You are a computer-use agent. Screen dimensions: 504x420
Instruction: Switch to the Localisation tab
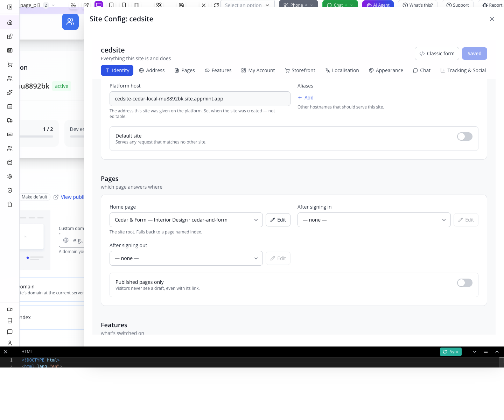pos(342,70)
